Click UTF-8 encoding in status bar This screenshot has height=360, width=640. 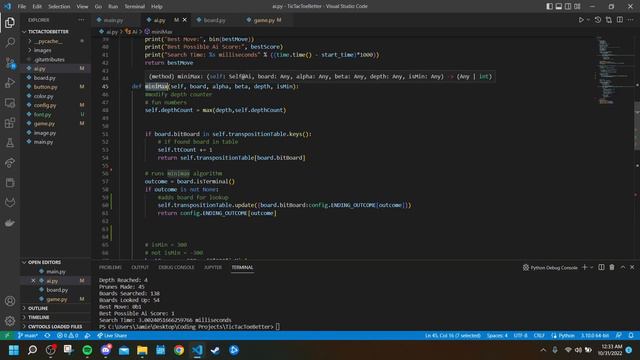pos(520,336)
